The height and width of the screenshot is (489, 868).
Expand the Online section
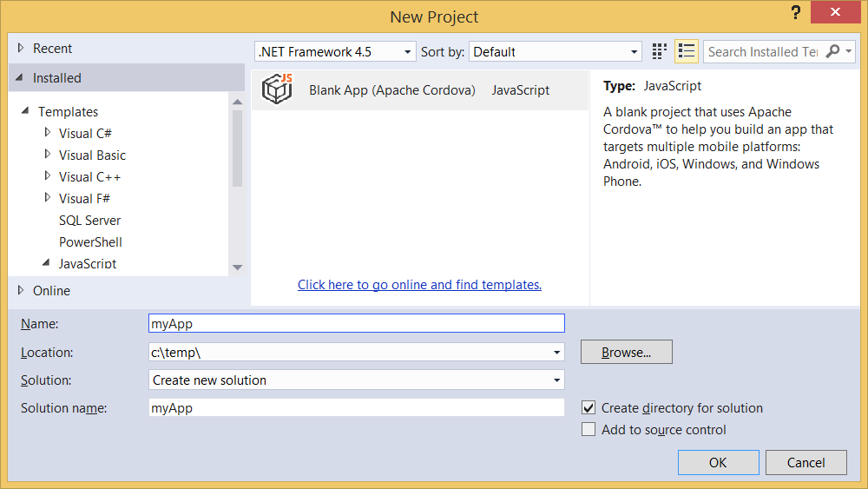click(21, 290)
